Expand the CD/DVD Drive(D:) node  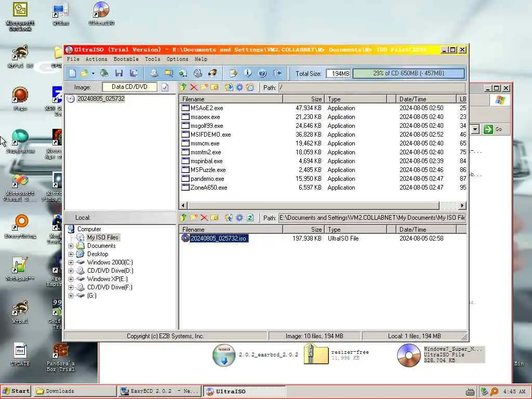click(71, 271)
